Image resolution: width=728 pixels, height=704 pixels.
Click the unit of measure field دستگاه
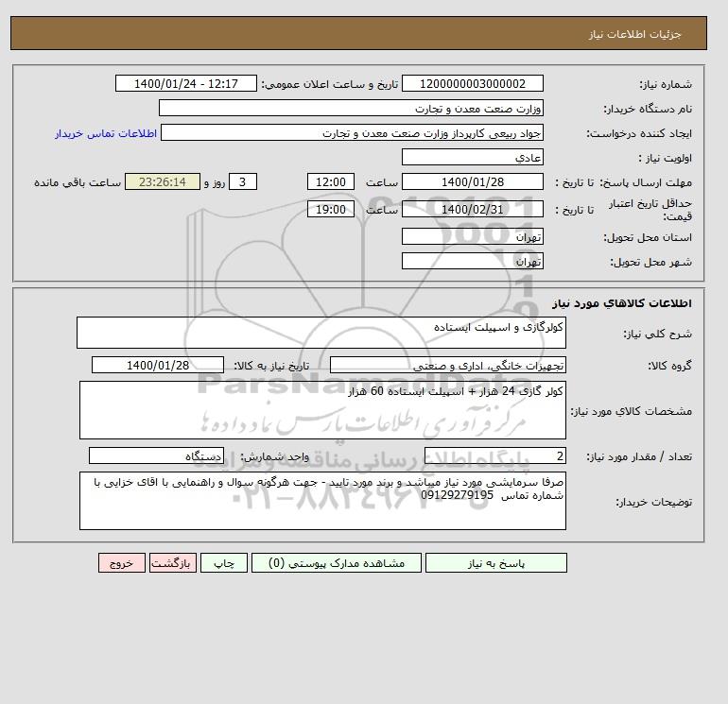point(156,455)
